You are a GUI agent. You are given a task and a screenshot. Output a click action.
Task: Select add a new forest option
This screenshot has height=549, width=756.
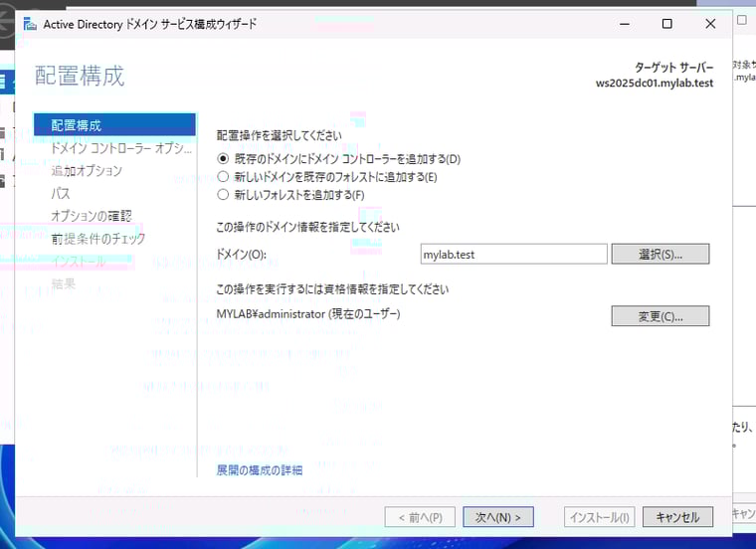pyautogui.click(x=290, y=195)
